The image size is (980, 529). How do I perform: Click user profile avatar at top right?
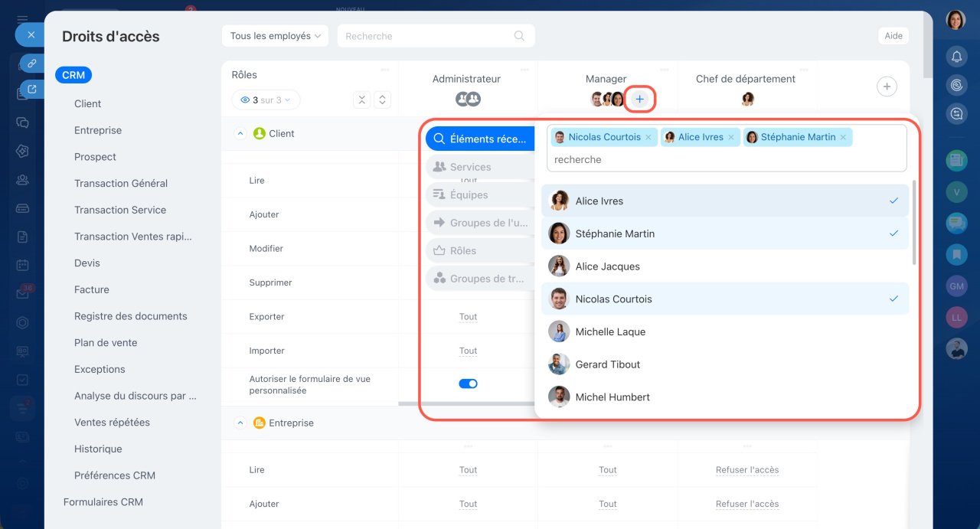click(x=955, y=20)
